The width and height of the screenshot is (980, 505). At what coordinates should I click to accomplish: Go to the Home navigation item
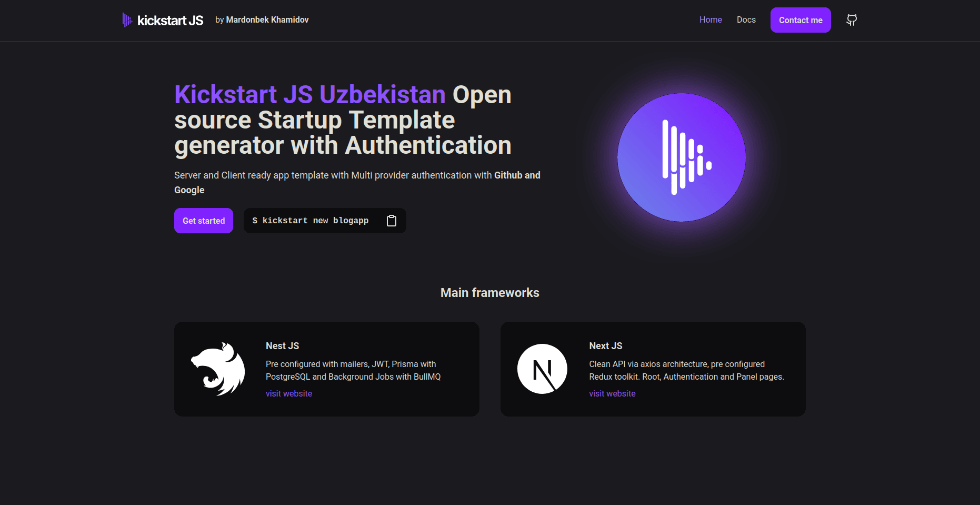click(x=710, y=20)
